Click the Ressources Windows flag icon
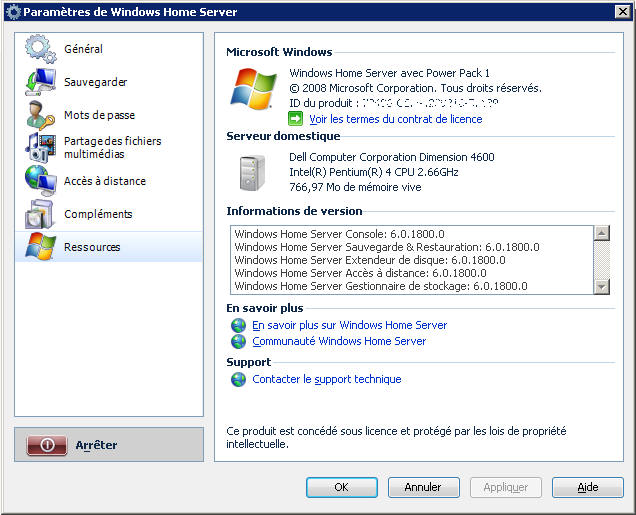 pos(40,247)
